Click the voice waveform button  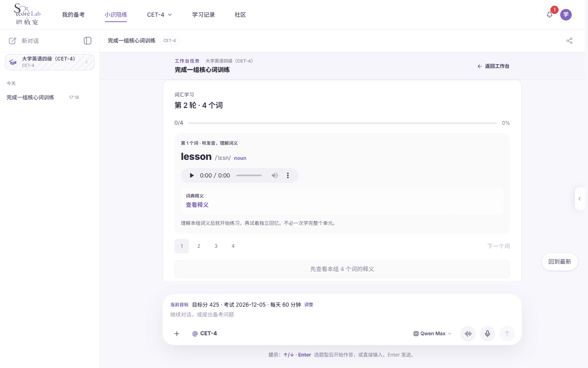(468, 334)
